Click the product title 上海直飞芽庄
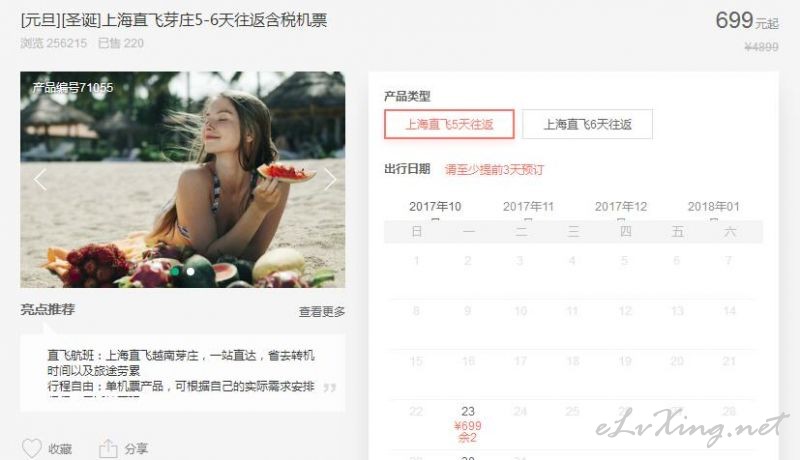The height and width of the screenshot is (460, 800). coord(173,20)
